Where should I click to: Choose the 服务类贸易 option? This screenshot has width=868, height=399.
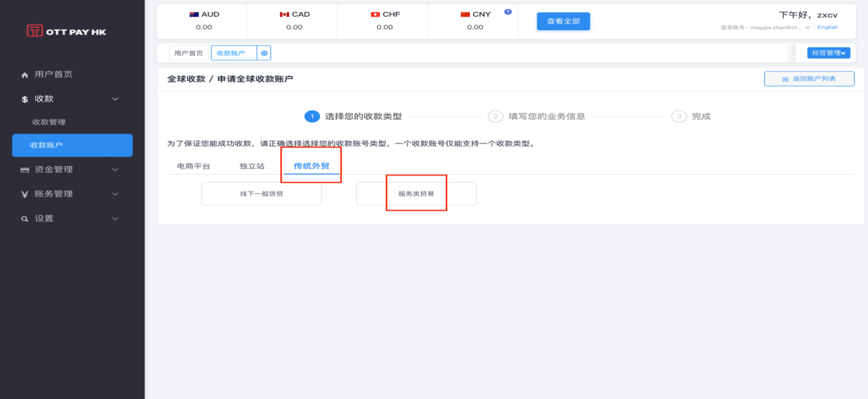point(416,194)
